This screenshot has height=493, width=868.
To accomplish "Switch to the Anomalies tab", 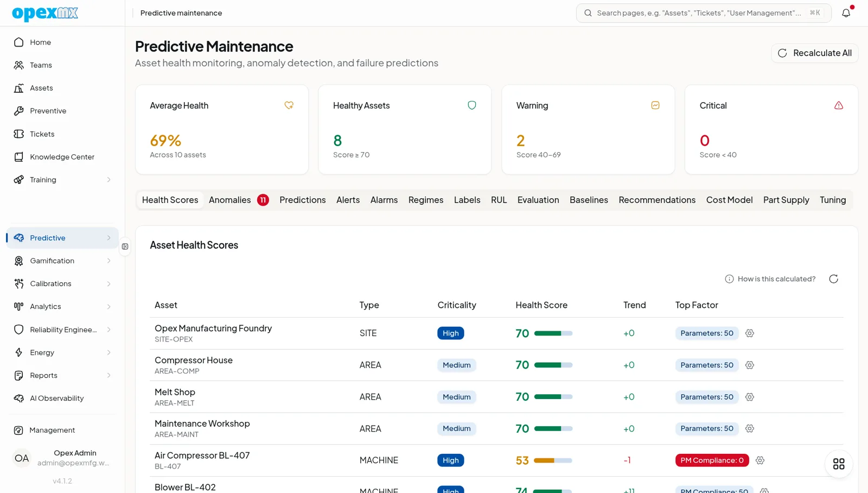I will click(x=239, y=200).
